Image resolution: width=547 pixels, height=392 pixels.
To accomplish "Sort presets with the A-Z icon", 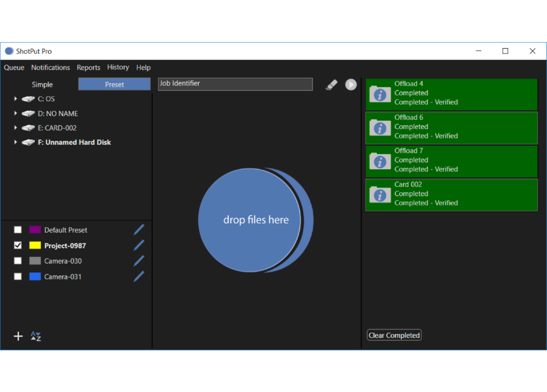I will (x=36, y=336).
